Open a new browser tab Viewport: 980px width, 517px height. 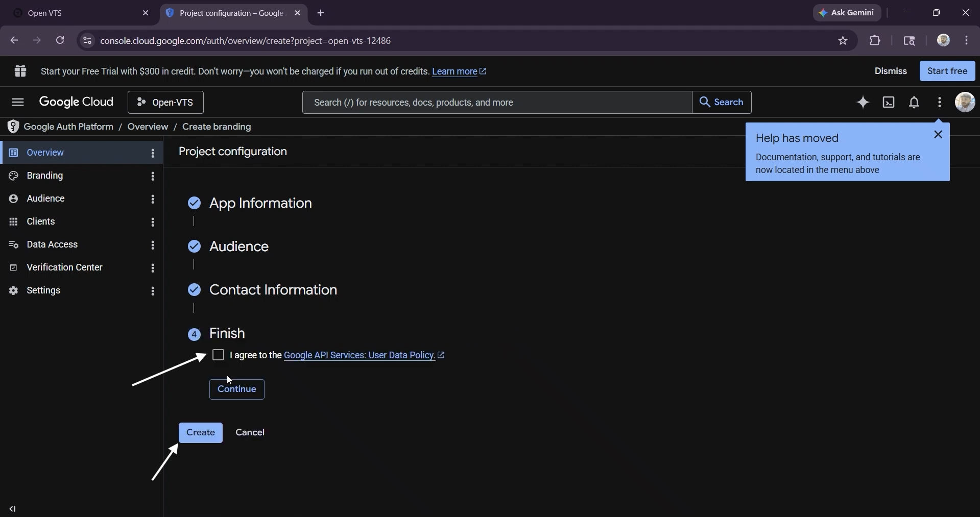tap(321, 13)
